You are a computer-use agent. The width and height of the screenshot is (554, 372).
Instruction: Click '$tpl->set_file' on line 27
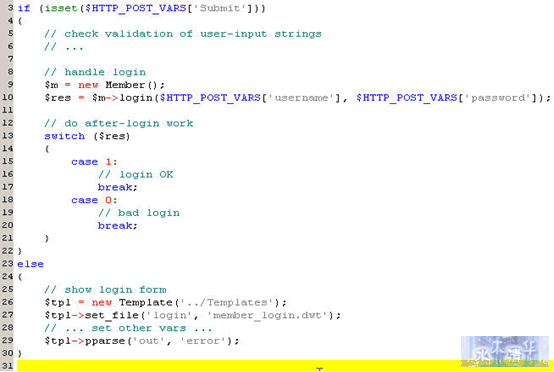tap(92, 315)
